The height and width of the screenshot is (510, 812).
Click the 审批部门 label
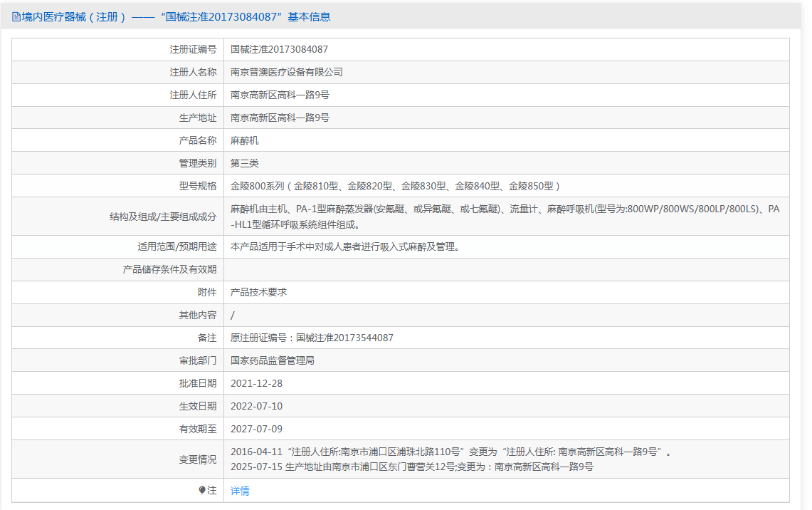198,360
